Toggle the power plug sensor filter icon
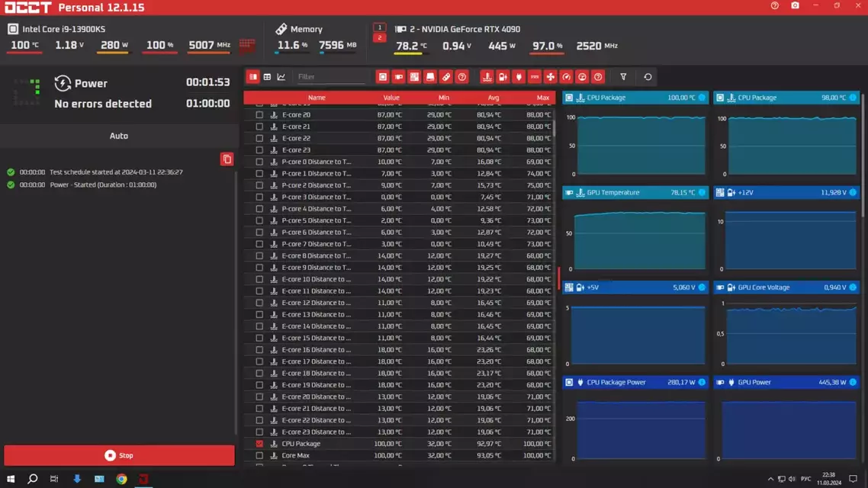This screenshot has height=488, width=868. click(519, 77)
